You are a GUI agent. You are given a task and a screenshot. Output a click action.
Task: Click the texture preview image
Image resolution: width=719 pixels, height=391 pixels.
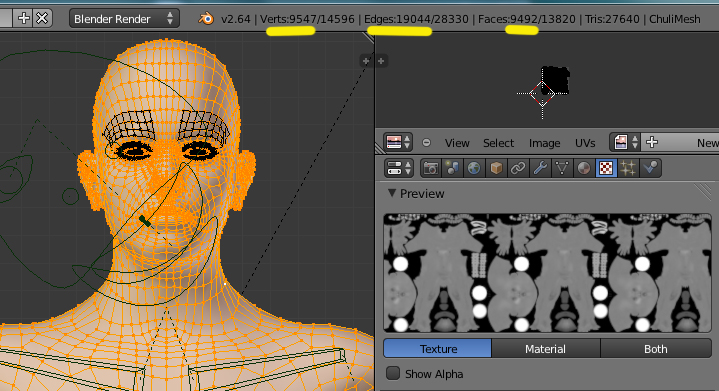click(x=548, y=273)
